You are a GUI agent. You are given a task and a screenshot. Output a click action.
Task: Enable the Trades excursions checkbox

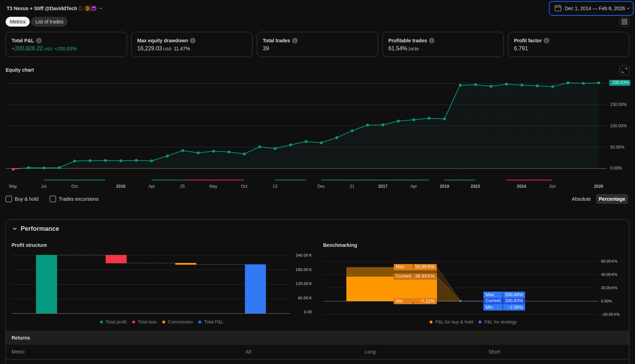point(53,199)
